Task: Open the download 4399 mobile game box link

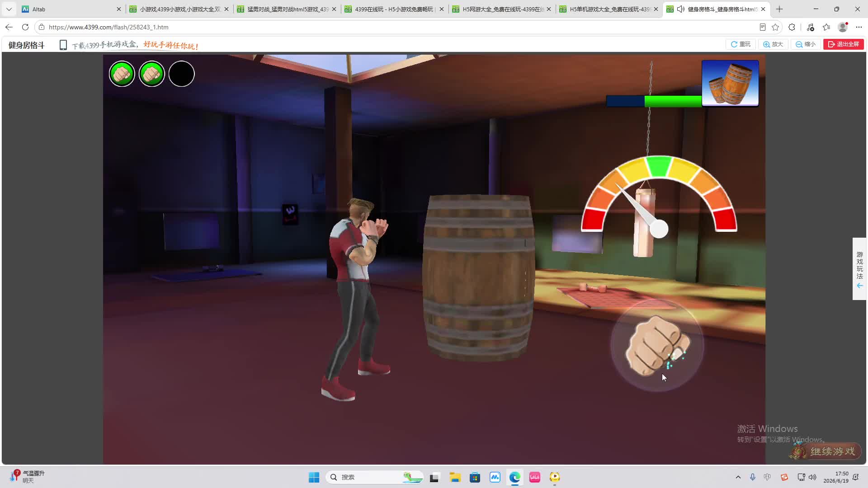Action: click(135, 45)
